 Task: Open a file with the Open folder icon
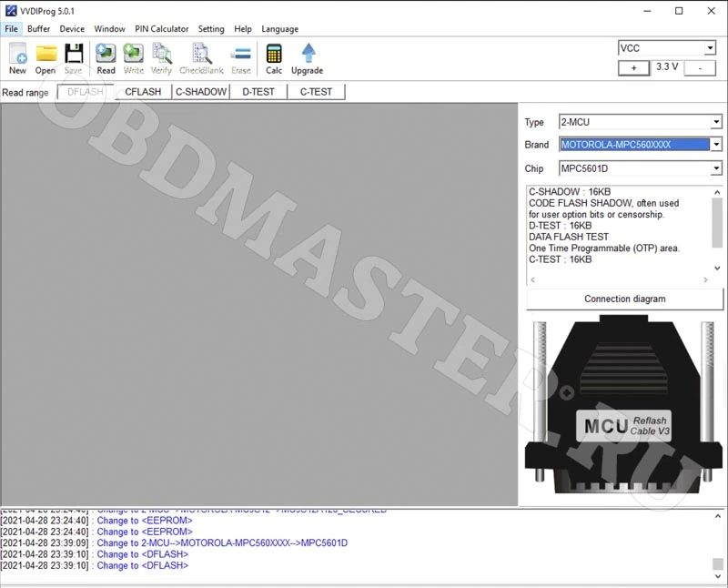click(45, 58)
